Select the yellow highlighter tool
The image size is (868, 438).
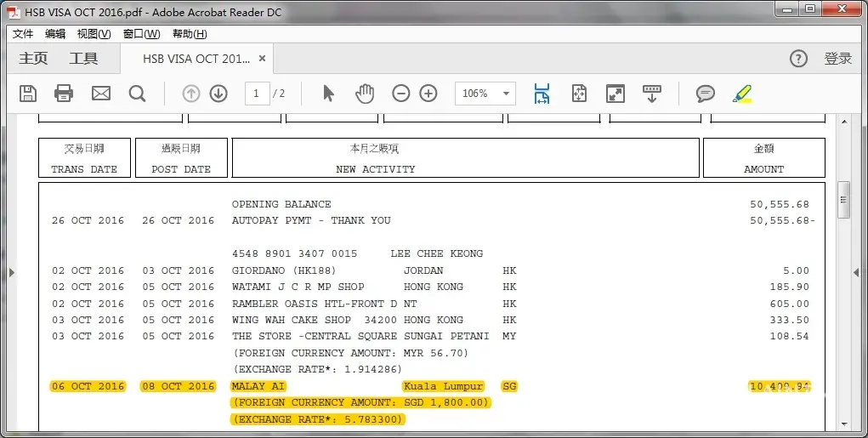coord(742,94)
